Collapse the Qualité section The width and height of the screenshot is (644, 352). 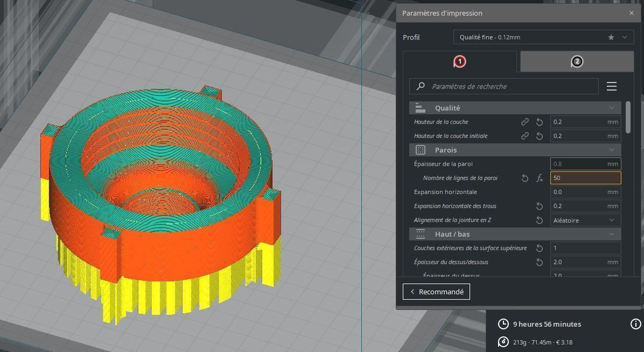point(515,108)
